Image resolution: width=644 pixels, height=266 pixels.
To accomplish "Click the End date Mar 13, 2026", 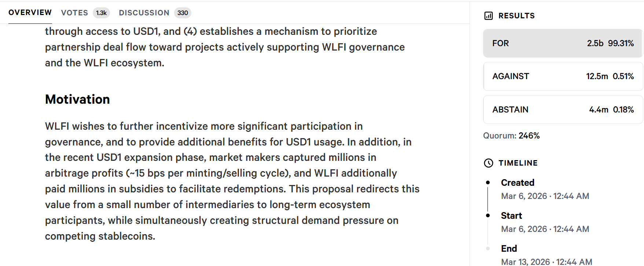I will click(x=547, y=262).
